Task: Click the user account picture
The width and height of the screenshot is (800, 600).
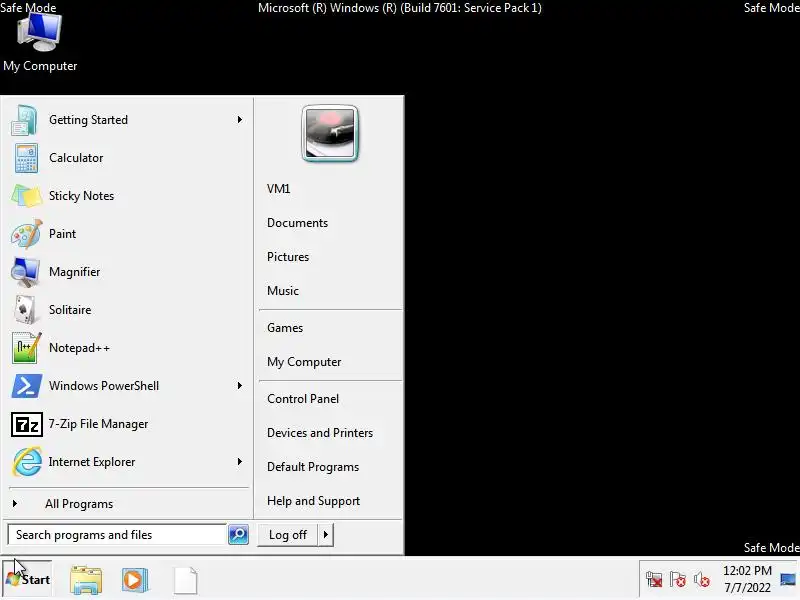Action: click(x=330, y=134)
